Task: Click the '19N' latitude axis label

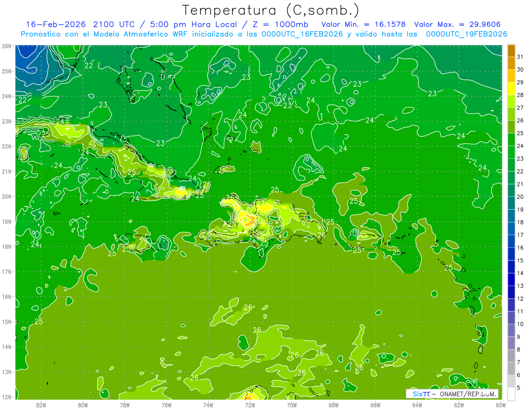Action: point(6,221)
